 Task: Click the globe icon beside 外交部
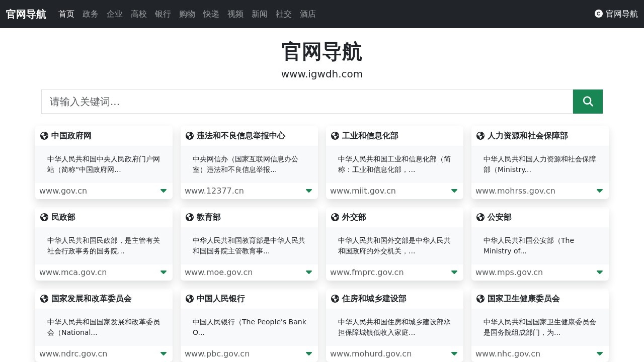(x=335, y=217)
